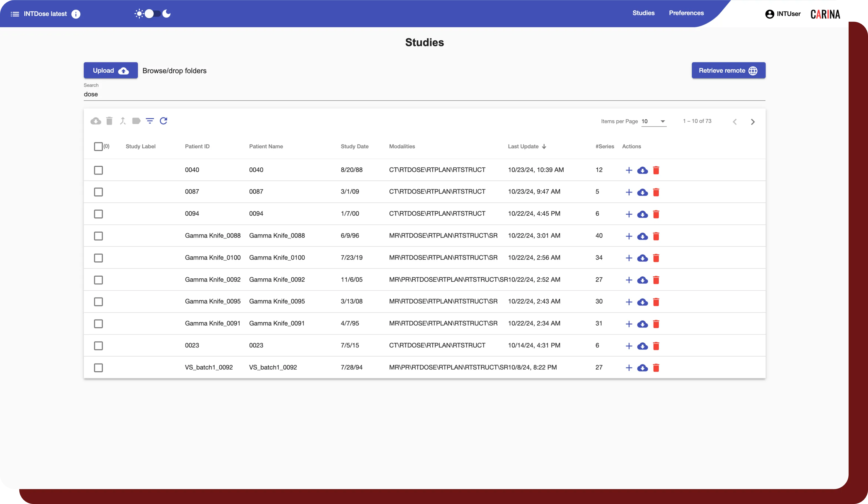
Task: Open the Preferences menu item
Action: coord(686,13)
